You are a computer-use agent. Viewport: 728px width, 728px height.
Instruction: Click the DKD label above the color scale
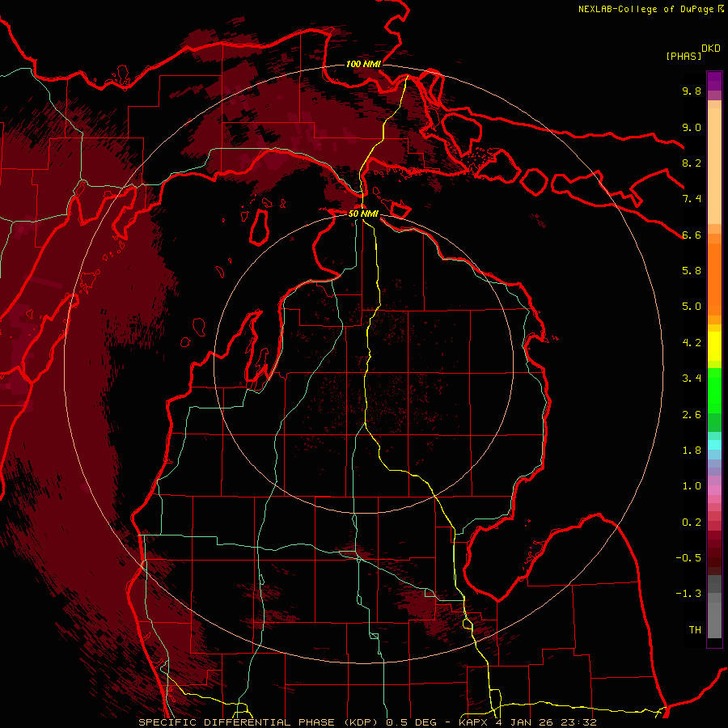(x=710, y=49)
